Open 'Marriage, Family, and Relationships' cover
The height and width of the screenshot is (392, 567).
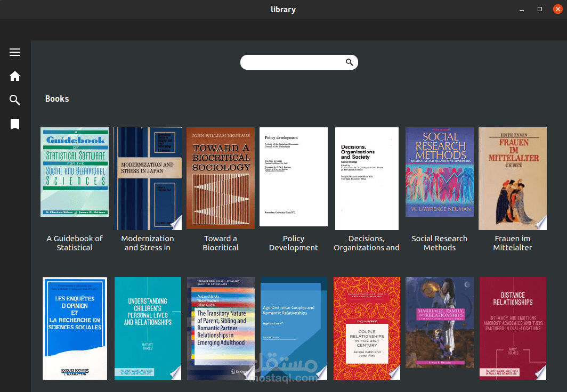[439, 323]
